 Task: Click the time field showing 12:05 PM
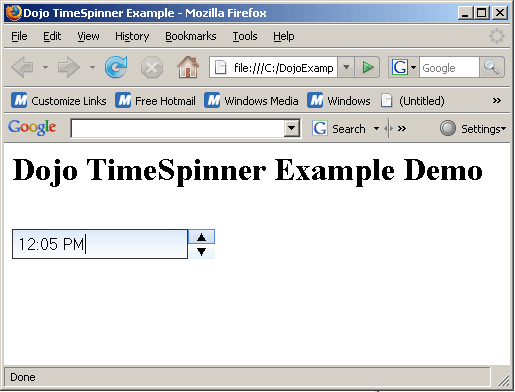(100, 244)
